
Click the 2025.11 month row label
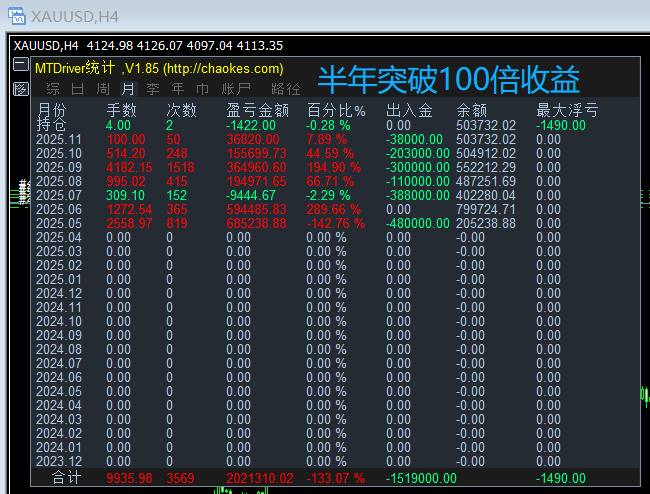click(59, 139)
